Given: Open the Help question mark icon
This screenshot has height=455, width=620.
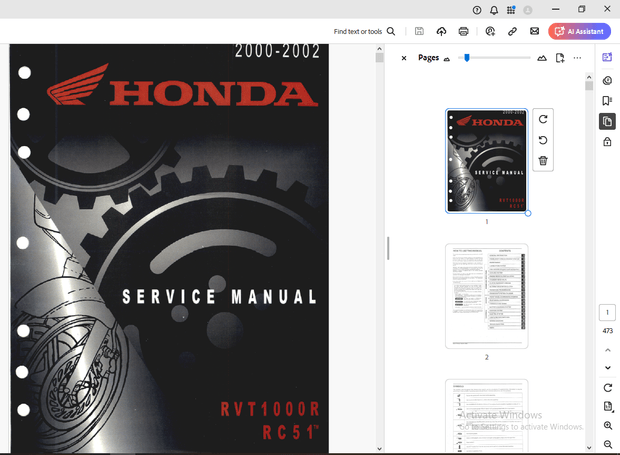Looking at the screenshot, I should pyautogui.click(x=477, y=10).
